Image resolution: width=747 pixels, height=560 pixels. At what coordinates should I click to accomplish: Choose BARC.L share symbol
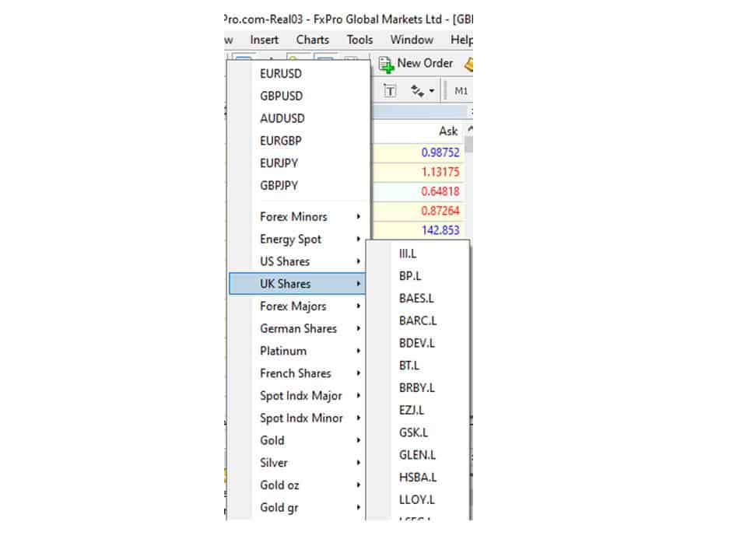[418, 321]
